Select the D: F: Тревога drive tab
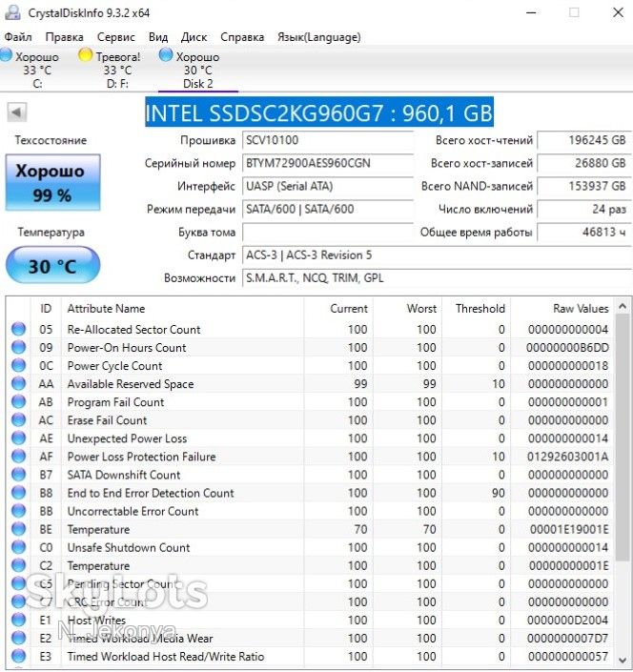This screenshot has height=672, width=633. click(111, 69)
